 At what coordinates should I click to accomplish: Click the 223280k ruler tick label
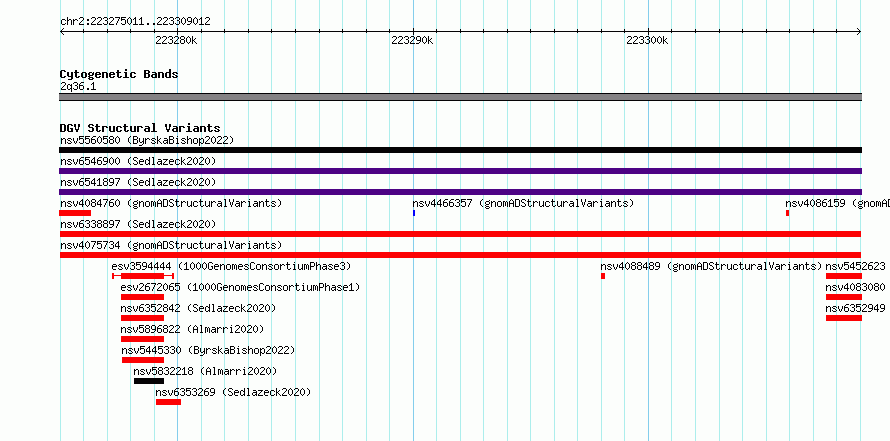pos(176,40)
